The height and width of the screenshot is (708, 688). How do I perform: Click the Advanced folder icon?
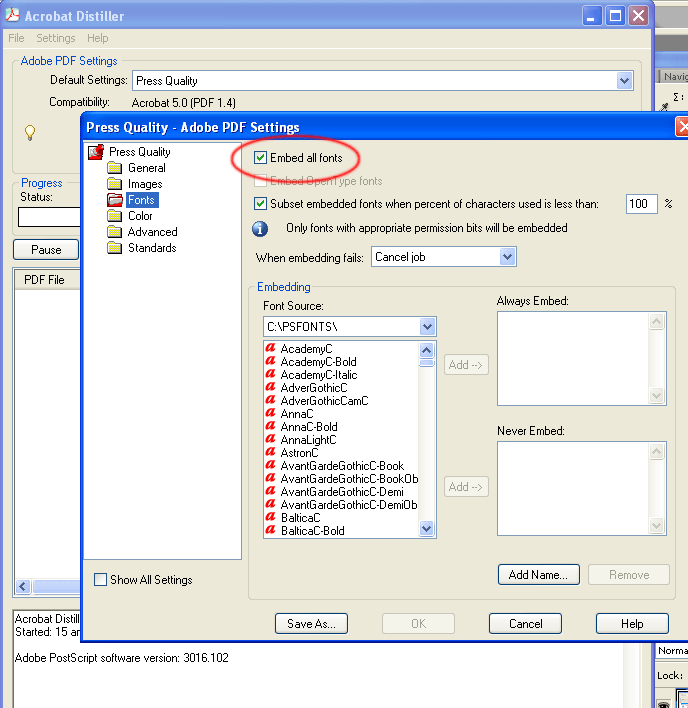tap(115, 232)
